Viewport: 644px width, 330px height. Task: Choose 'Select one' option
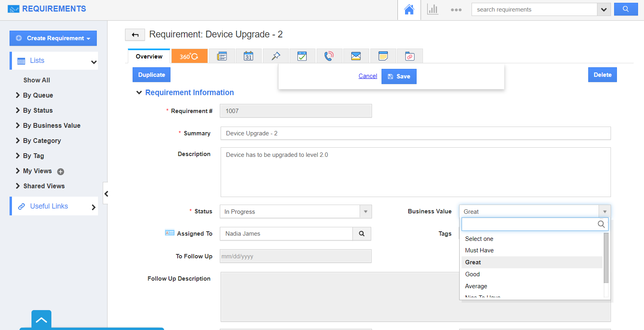coord(532,239)
